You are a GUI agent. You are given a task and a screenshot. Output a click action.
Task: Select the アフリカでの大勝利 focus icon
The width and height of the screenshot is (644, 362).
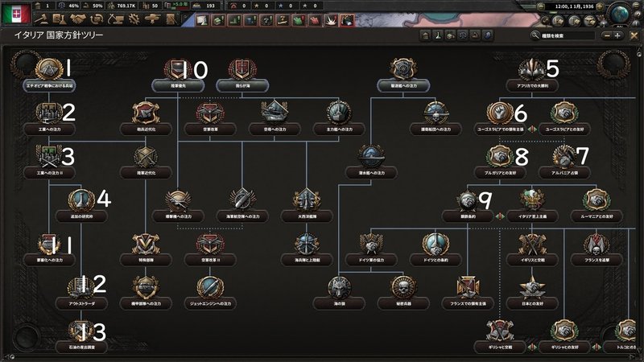(x=531, y=69)
